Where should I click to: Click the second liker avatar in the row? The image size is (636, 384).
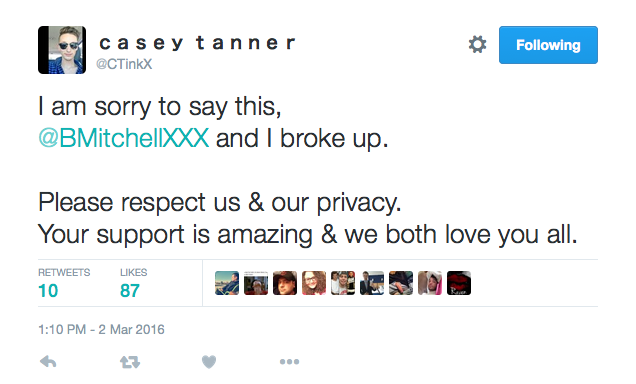(x=256, y=283)
